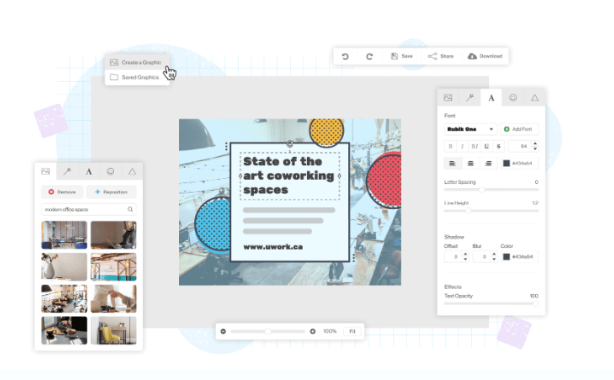Click the Add Font button
The width and height of the screenshot is (614, 380).
[519, 129]
